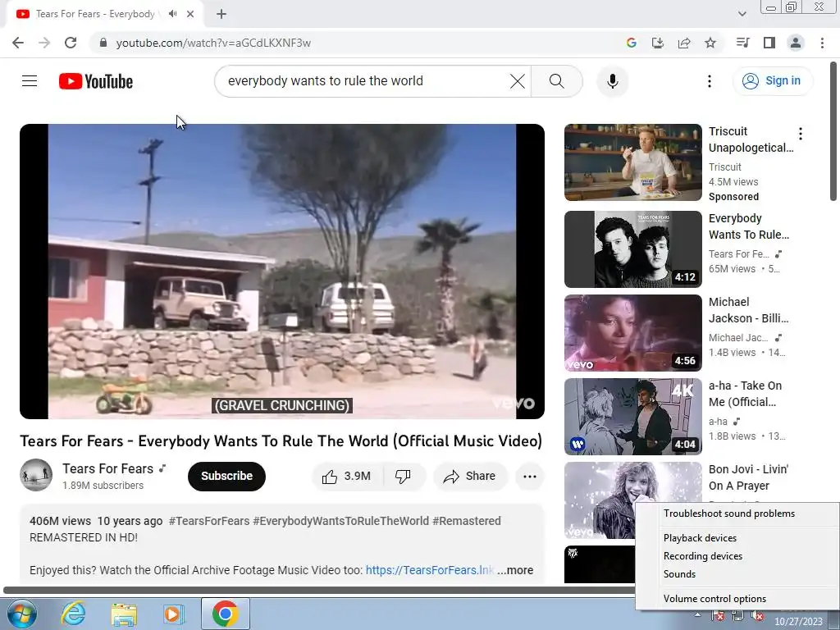Install app icon in address bar

[657, 43]
